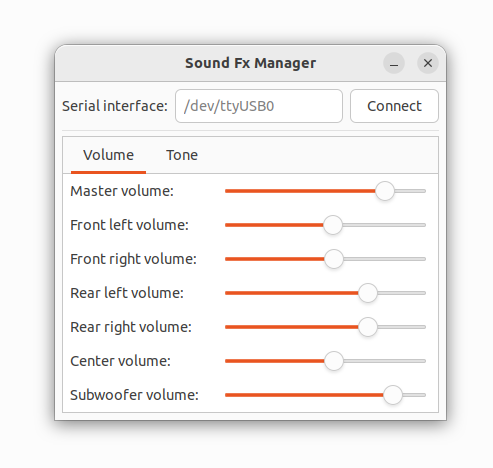Click the Rear left volume slider handle

pyautogui.click(x=368, y=293)
